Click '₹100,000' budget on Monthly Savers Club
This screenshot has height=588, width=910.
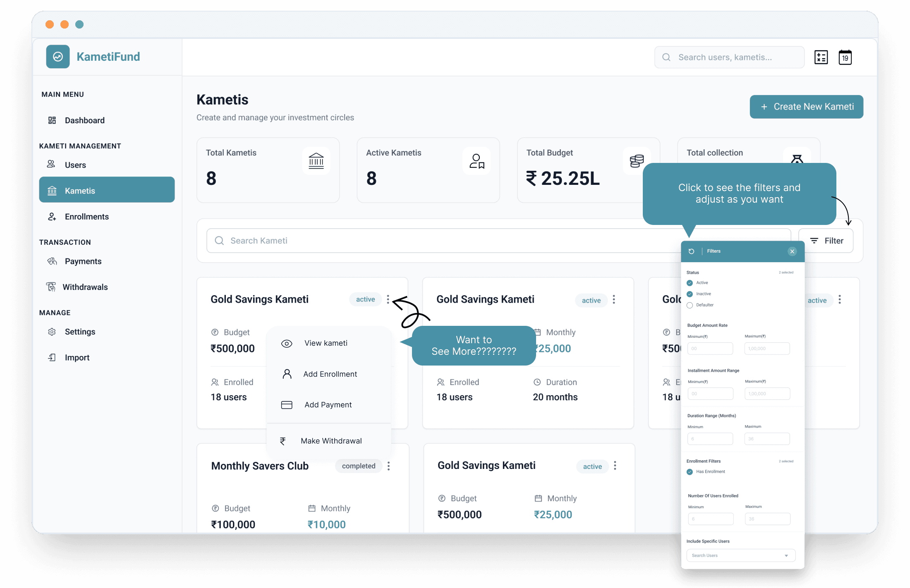click(233, 524)
